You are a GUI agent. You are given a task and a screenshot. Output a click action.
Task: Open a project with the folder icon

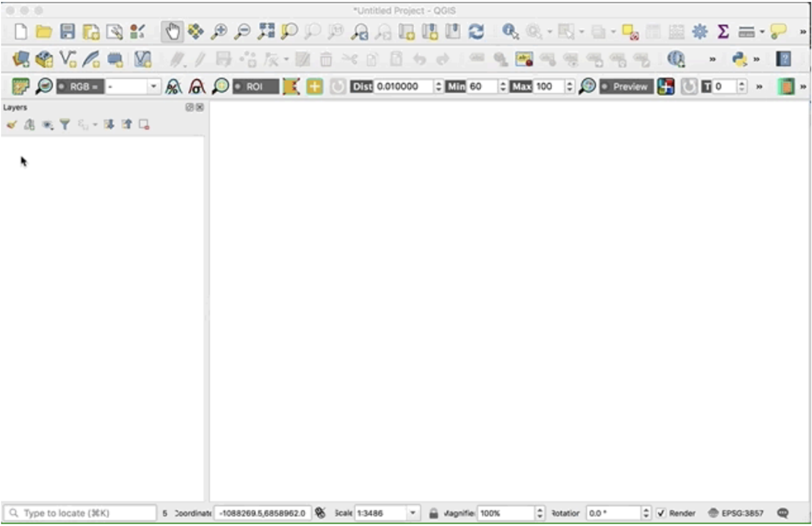pyautogui.click(x=43, y=32)
